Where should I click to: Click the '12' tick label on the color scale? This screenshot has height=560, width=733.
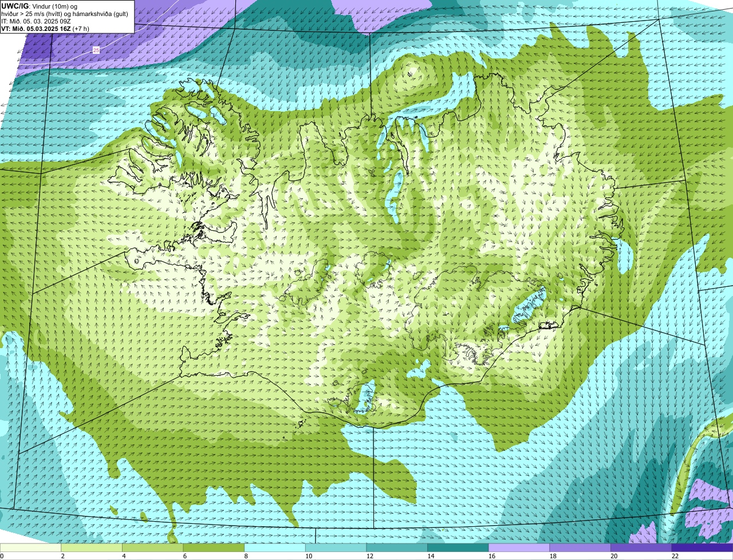(370, 556)
